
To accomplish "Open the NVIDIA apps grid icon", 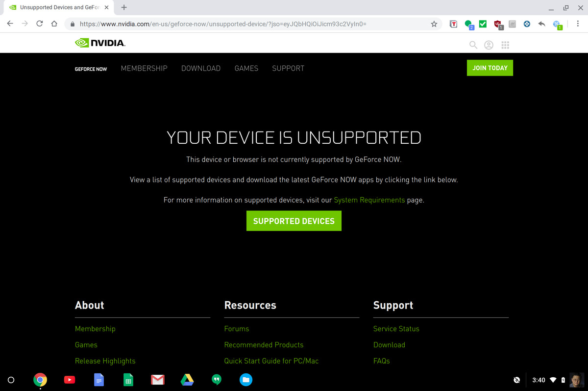I will coord(505,45).
